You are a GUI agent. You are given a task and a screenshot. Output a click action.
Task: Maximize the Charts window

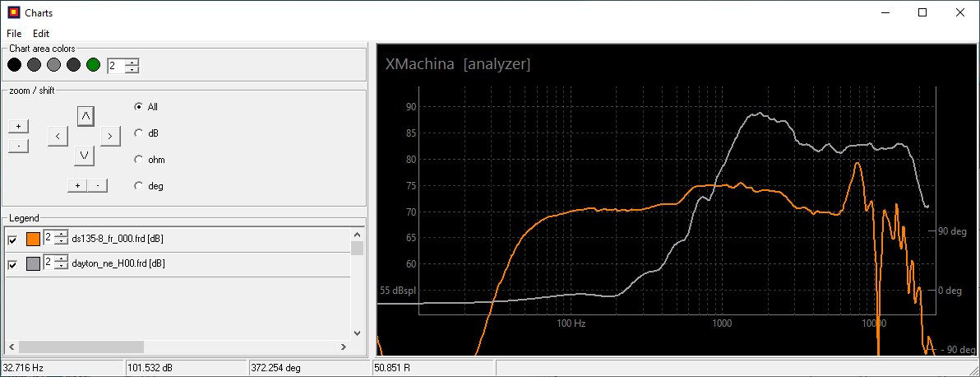coord(922,12)
